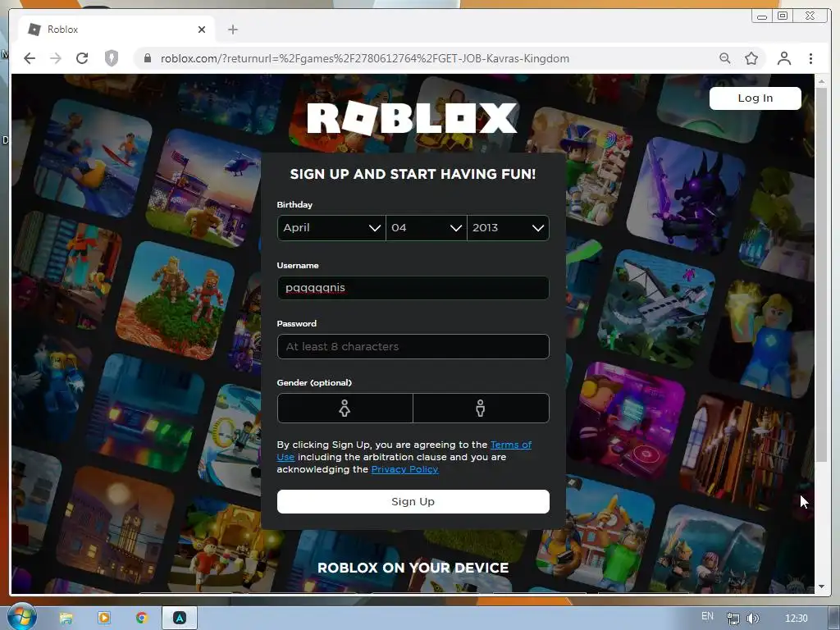Open the network tray icon
The width and height of the screenshot is (840, 630).
coord(733,619)
